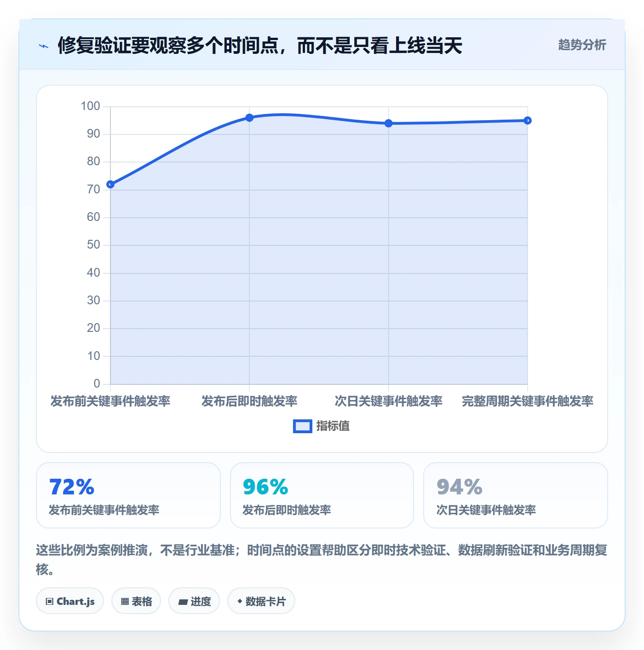Click the y-axis value 50
644x650 pixels.
93,245
